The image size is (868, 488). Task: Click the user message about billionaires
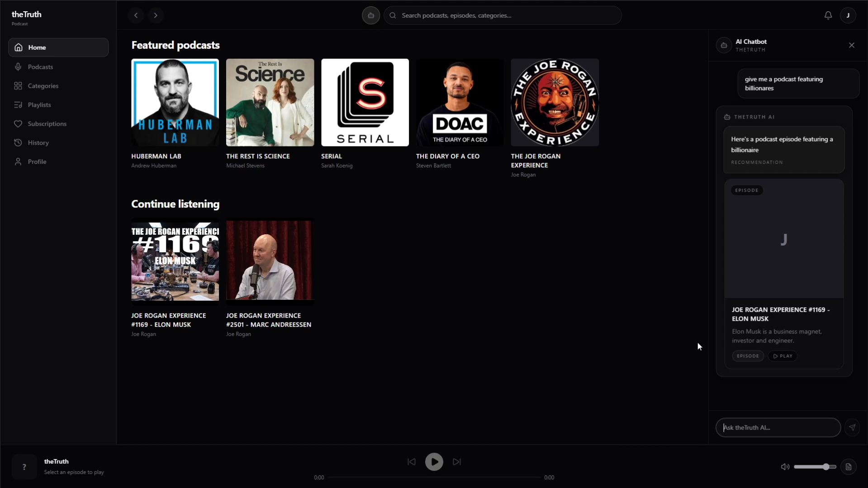[x=798, y=84]
